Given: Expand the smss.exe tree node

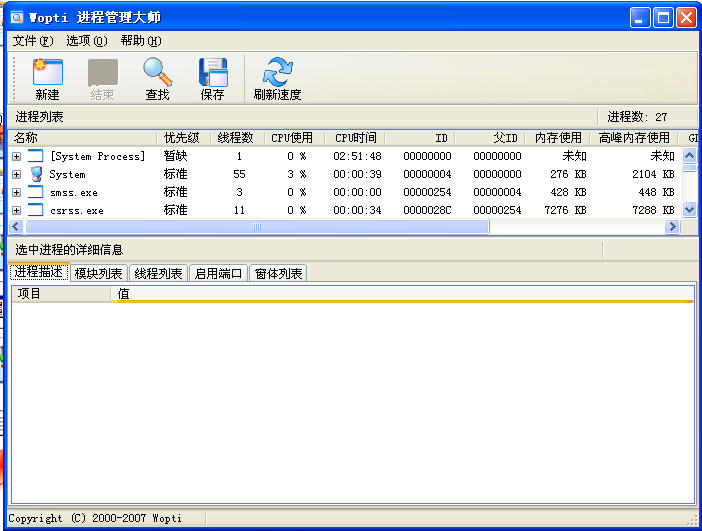Looking at the screenshot, I should pyautogui.click(x=17, y=193).
